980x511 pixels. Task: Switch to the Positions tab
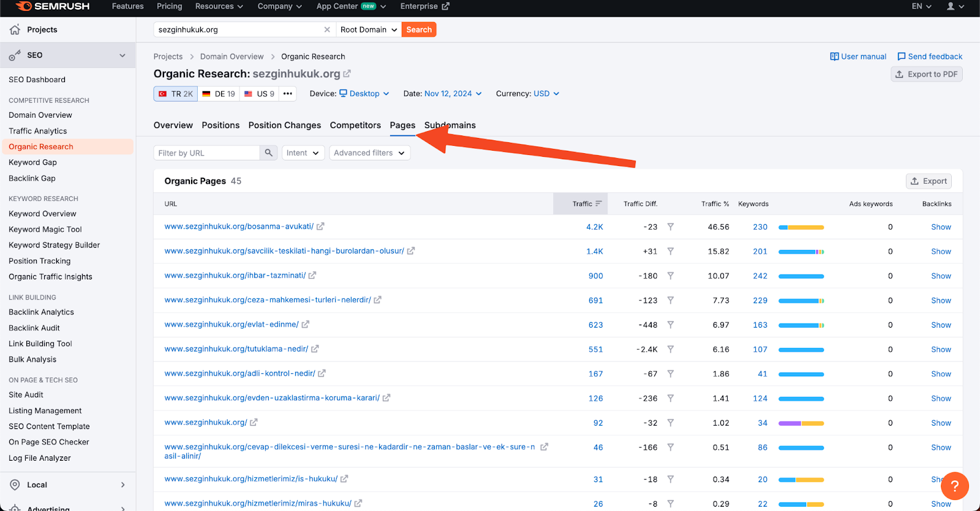click(x=221, y=125)
